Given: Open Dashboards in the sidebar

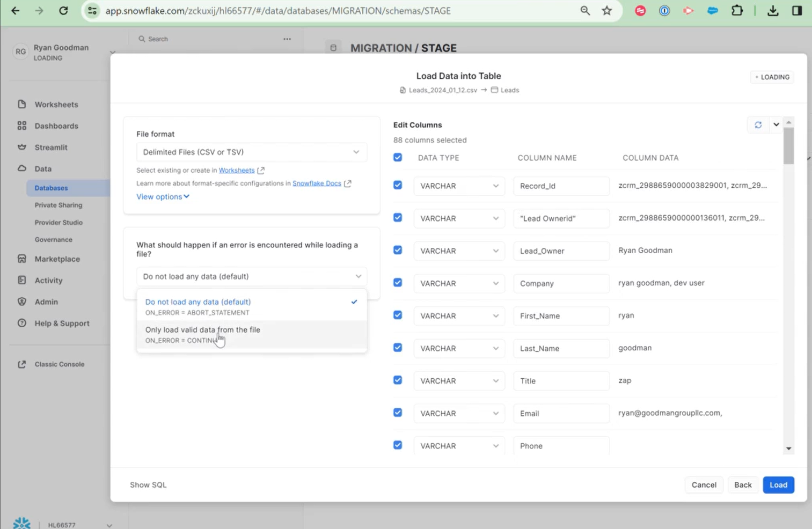Looking at the screenshot, I should (x=56, y=126).
